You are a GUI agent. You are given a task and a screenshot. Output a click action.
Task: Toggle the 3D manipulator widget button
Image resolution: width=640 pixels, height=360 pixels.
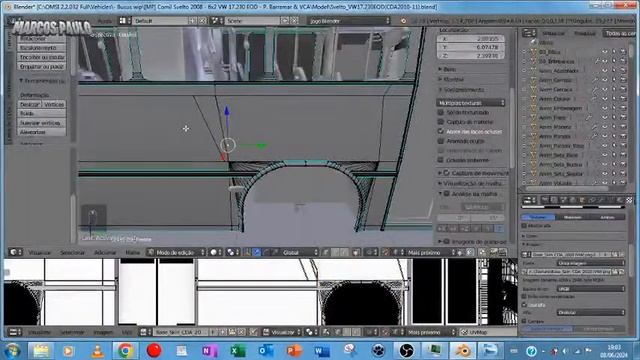click(247, 252)
